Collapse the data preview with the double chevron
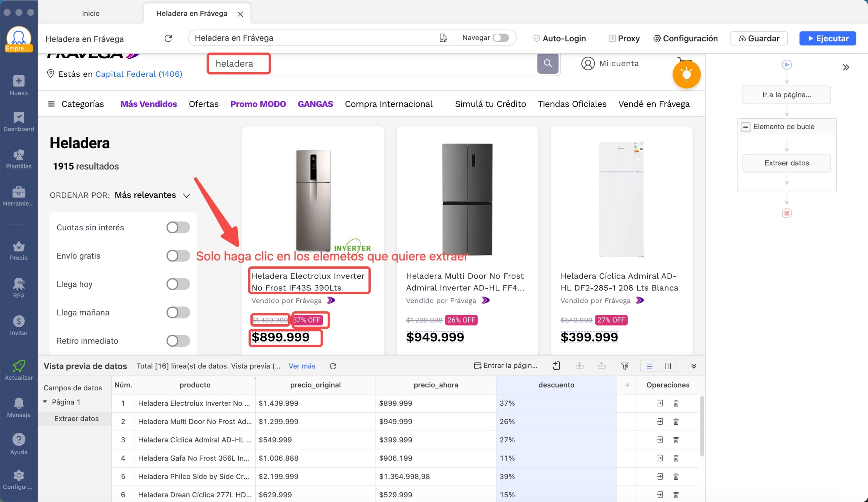This screenshot has height=502, width=868. 694,366
